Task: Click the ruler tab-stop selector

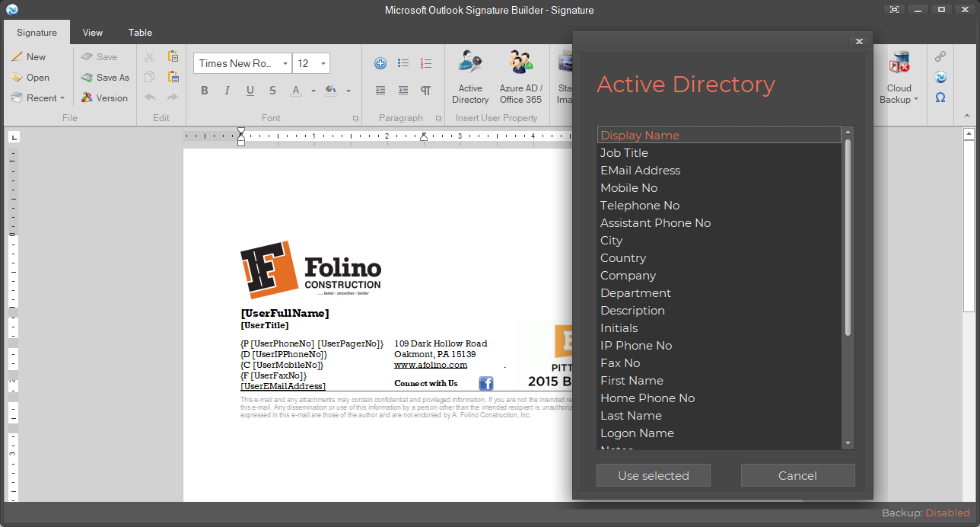Action: tap(14, 137)
